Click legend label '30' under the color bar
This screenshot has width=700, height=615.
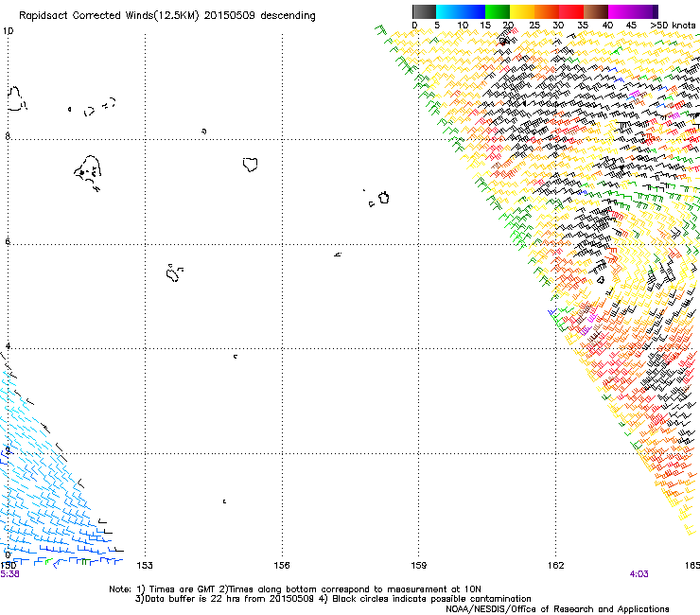pyautogui.click(x=558, y=26)
